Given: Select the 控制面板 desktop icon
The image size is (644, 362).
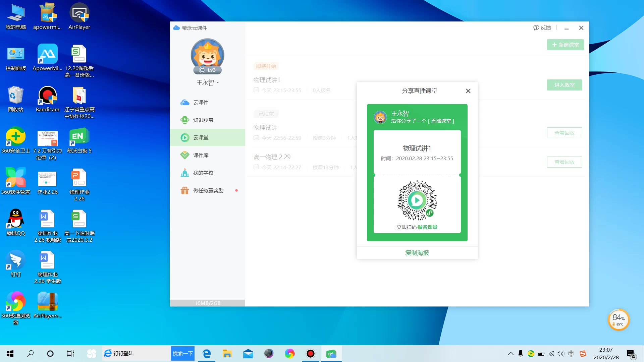Looking at the screenshot, I should coord(16,58).
